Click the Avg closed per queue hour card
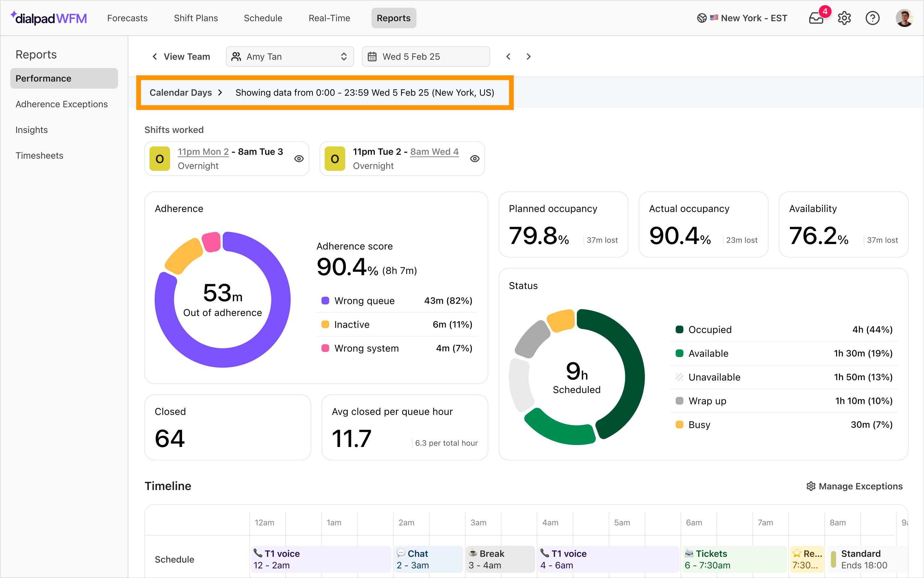Screen dimensions: 924x578 tap(405, 427)
